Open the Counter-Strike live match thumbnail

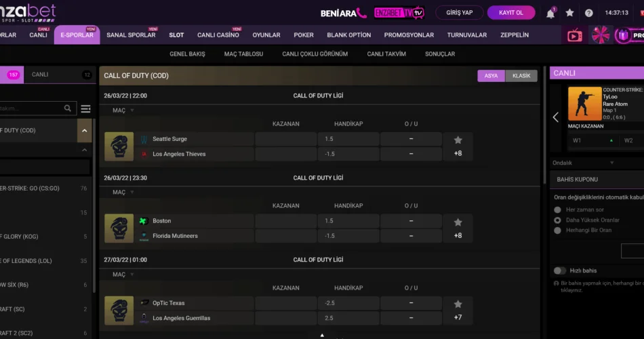point(584,104)
